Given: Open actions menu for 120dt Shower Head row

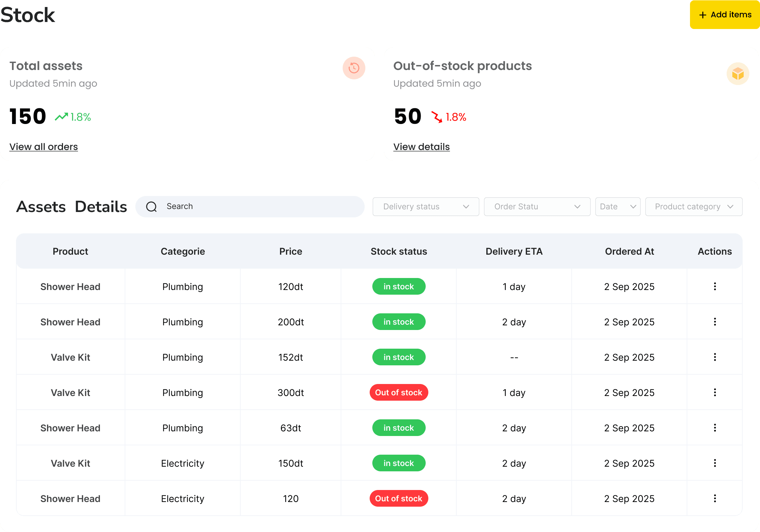Looking at the screenshot, I should click(715, 286).
